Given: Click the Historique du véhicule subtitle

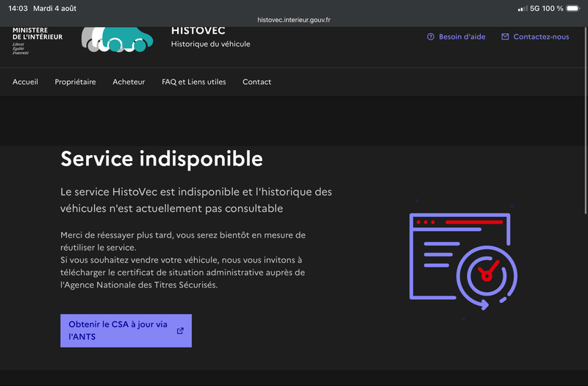Looking at the screenshot, I should (210, 44).
